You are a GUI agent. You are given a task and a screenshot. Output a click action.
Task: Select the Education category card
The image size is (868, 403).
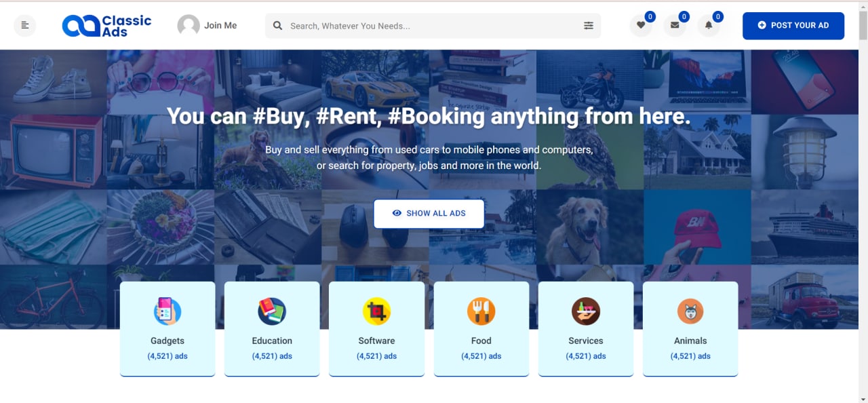pos(272,329)
